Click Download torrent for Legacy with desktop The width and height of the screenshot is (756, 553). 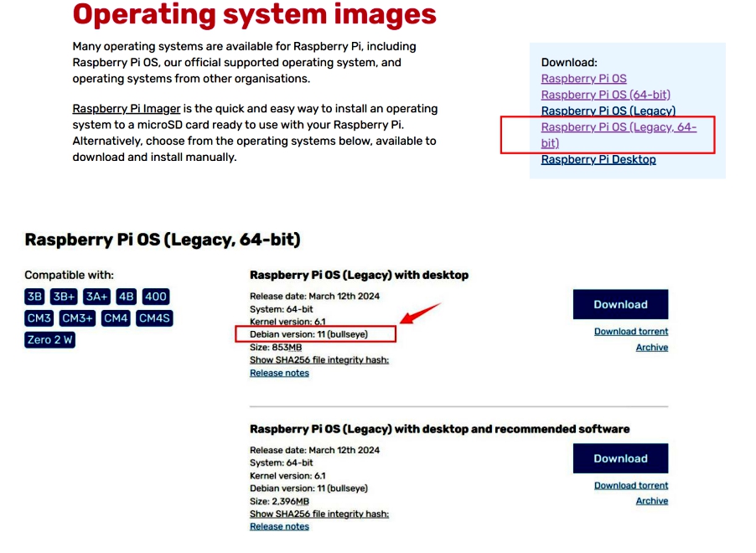click(630, 332)
